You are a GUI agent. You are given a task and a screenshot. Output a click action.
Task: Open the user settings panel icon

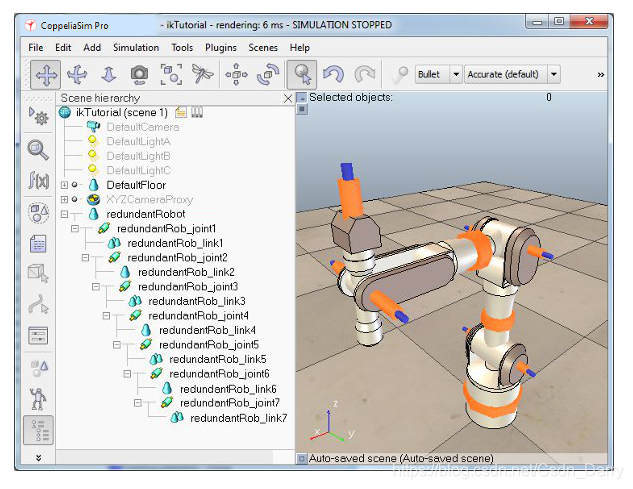click(x=38, y=336)
